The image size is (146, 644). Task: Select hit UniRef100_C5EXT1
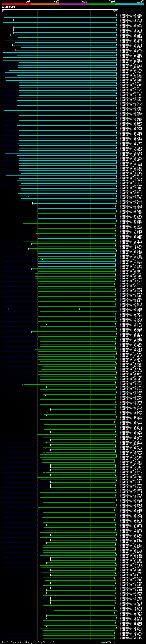(x=131, y=427)
